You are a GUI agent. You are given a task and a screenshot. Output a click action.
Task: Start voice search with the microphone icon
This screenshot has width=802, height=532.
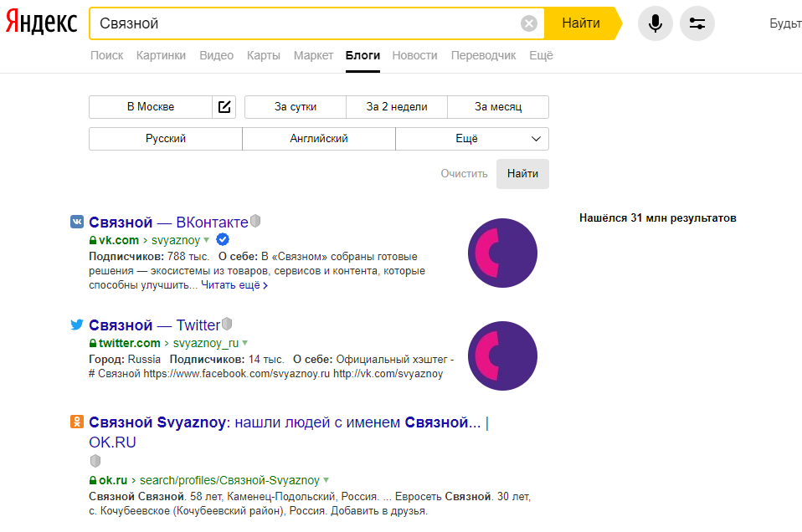click(x=655, y=23)
